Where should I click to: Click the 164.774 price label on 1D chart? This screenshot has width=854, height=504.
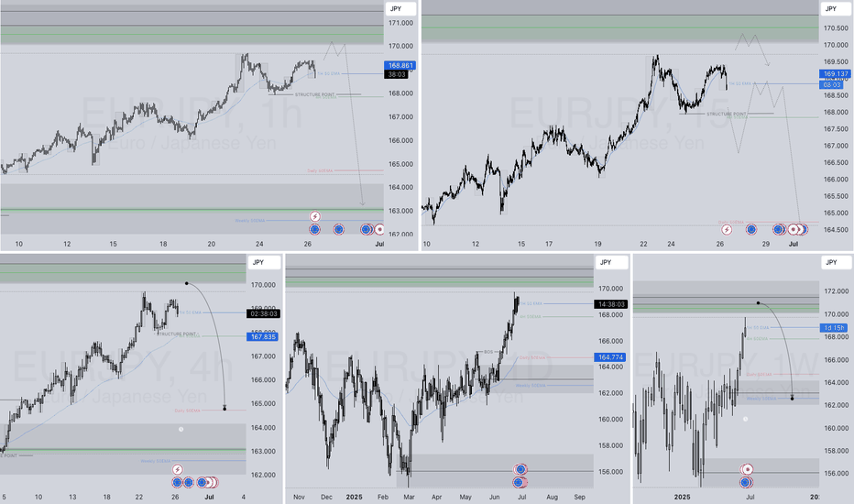[610, 357]
